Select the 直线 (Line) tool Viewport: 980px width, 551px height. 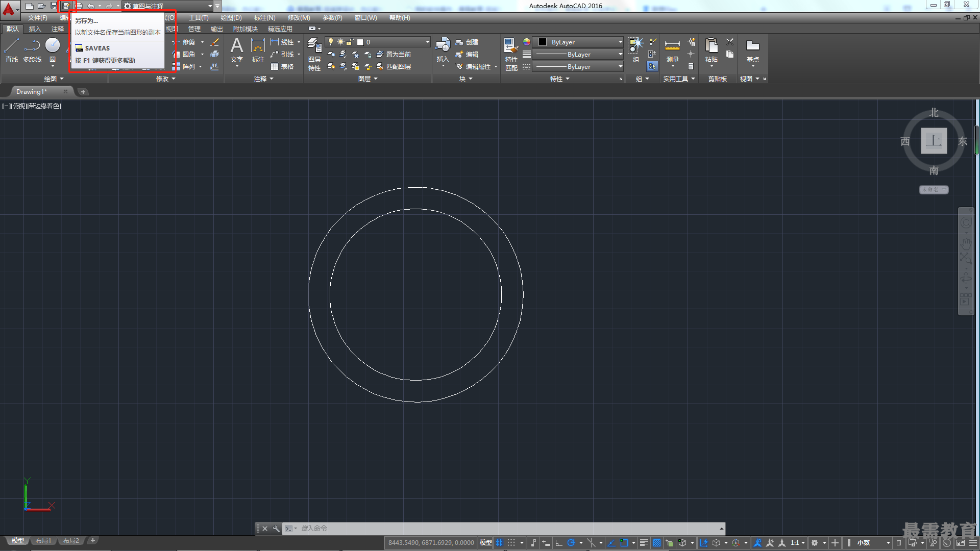pyautogui.click(x=12, y=50)
